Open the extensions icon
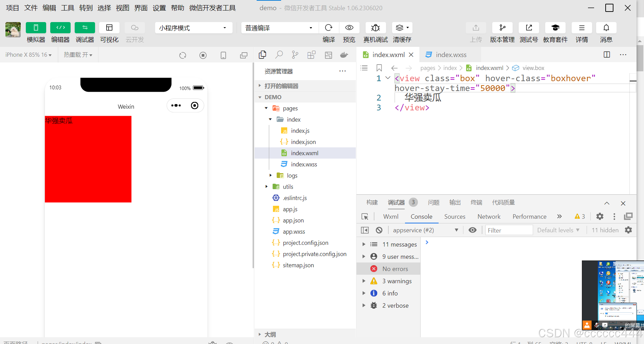Image resolution: width=644 pixels, height=344 pixels. click(x=311, y=55)
